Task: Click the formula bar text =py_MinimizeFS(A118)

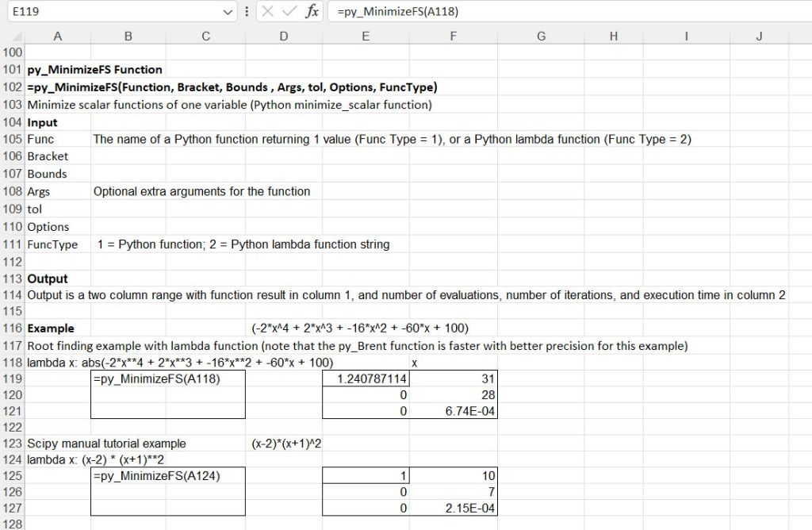Action: [397, 12]
